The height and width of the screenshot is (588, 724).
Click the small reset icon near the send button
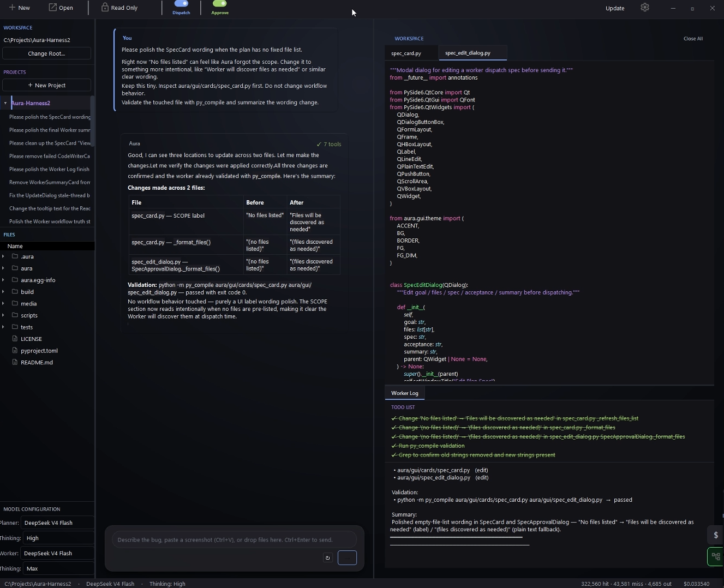pos(327,557)
